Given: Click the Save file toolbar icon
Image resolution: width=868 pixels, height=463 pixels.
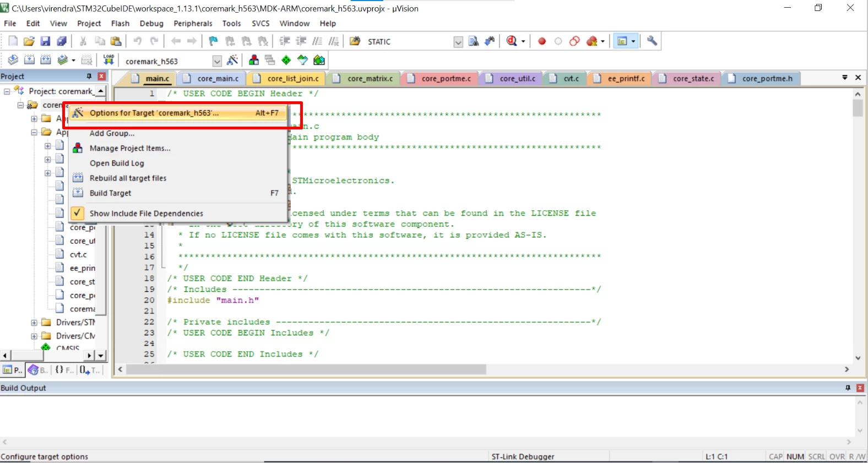Looking at the screenshot, I should coord(45,41).
